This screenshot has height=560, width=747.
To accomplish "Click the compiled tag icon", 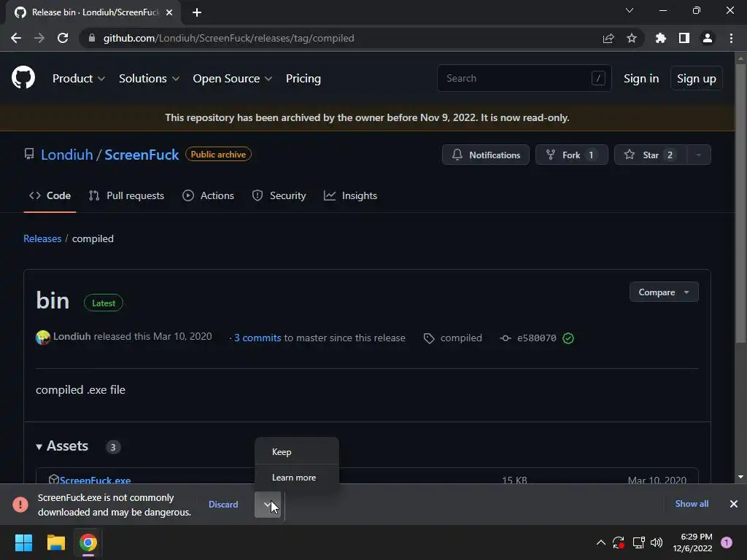I will tap(429, 338).
